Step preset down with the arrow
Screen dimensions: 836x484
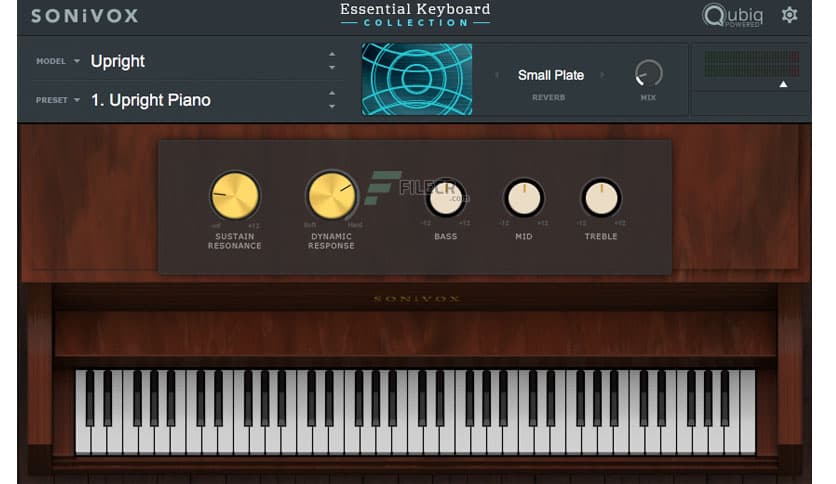(x=332, y=107)
